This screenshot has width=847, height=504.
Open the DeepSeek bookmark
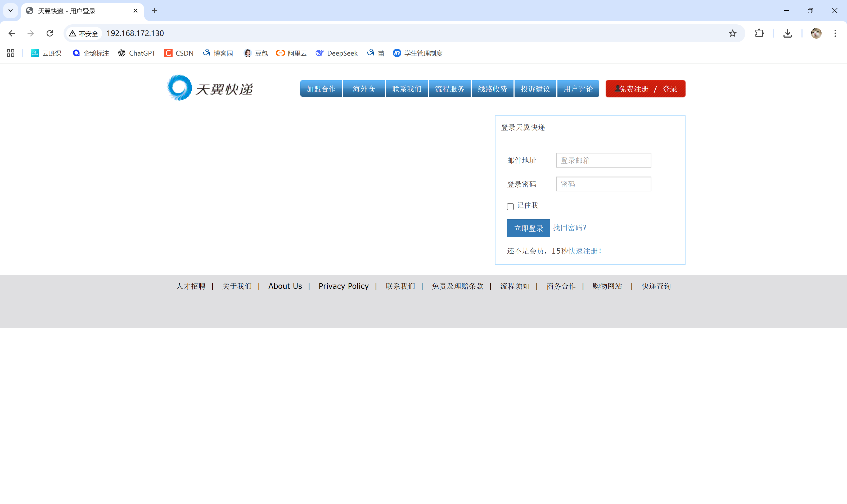point(337,53)
